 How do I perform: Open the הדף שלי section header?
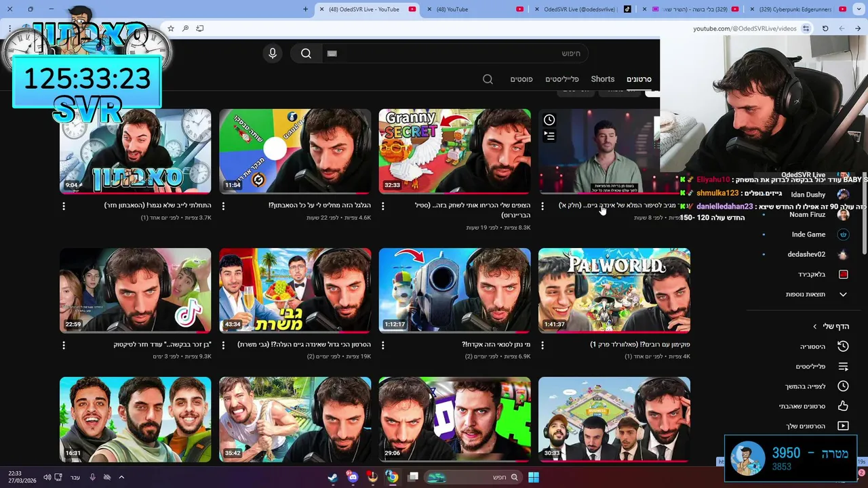(831, 326)
